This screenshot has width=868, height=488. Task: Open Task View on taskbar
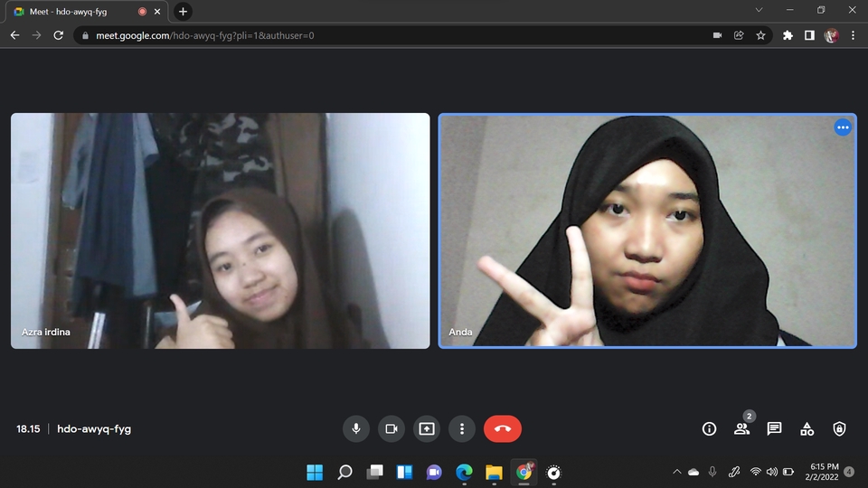click(x=374, y=472)
